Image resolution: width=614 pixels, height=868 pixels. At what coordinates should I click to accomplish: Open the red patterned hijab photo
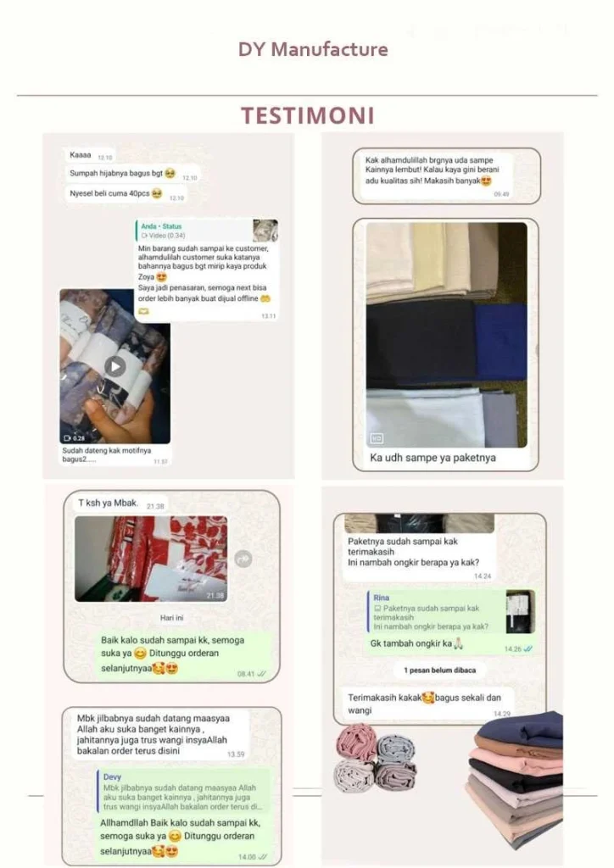pos(151,559)
